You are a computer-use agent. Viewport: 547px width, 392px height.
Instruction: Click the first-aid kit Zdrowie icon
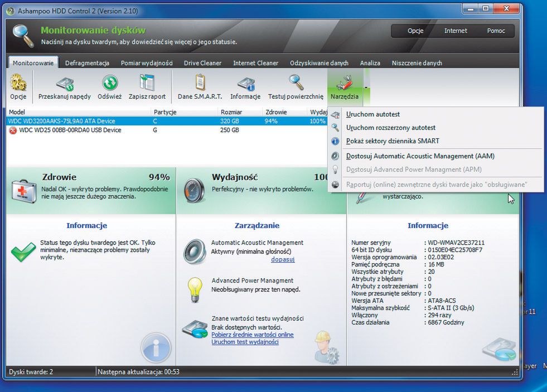pos(24,191)
